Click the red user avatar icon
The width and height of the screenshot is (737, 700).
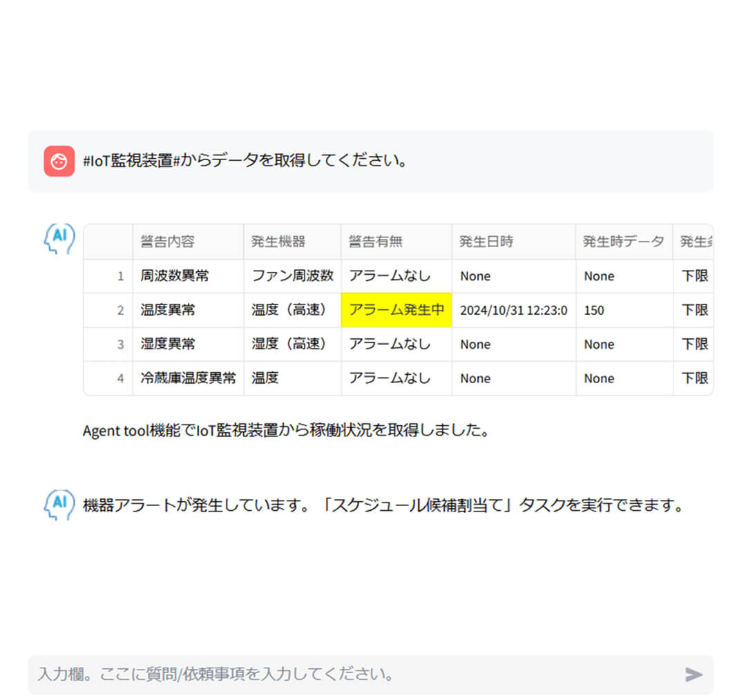click(x=59, y=162)
